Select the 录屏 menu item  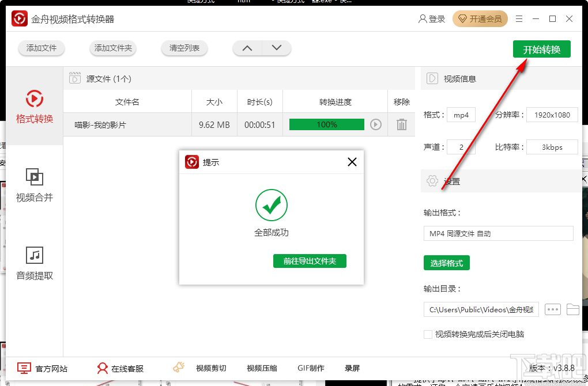point(352,368)
